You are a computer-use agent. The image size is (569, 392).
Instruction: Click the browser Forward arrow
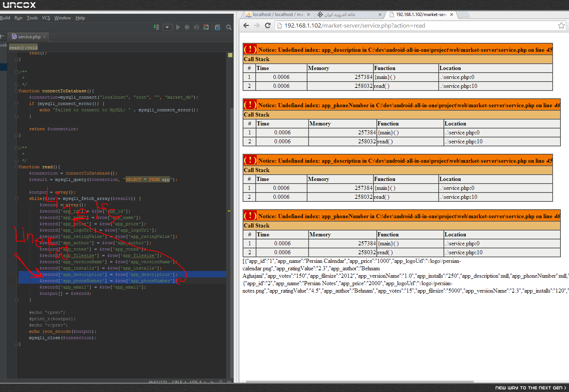[257, 25]
